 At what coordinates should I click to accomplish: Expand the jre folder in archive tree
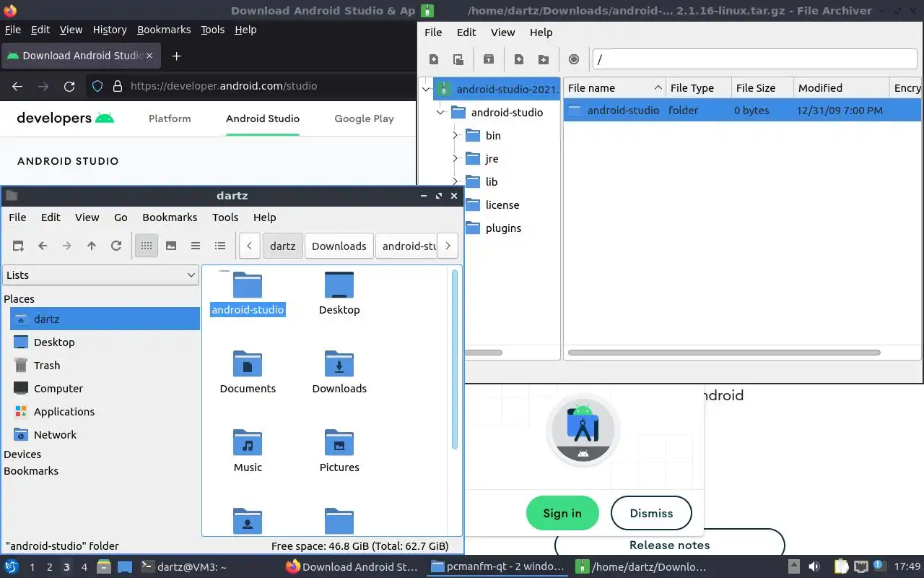[x=455, y=159]
